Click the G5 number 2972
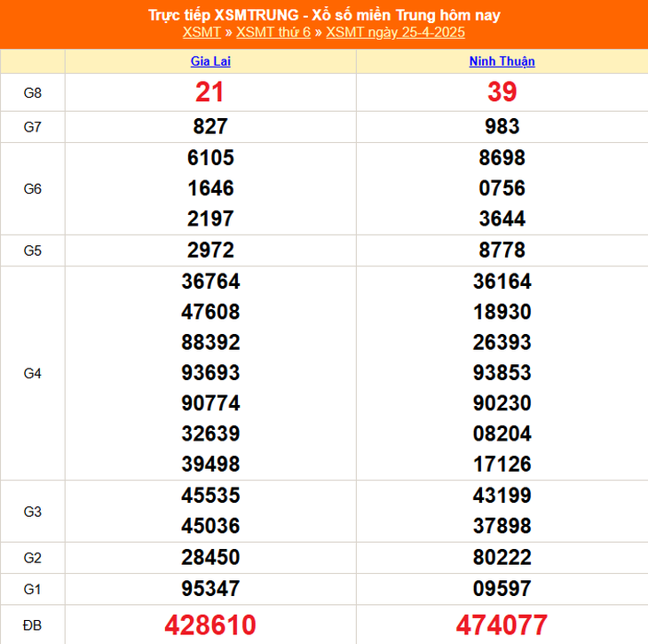 coord(210,250)
